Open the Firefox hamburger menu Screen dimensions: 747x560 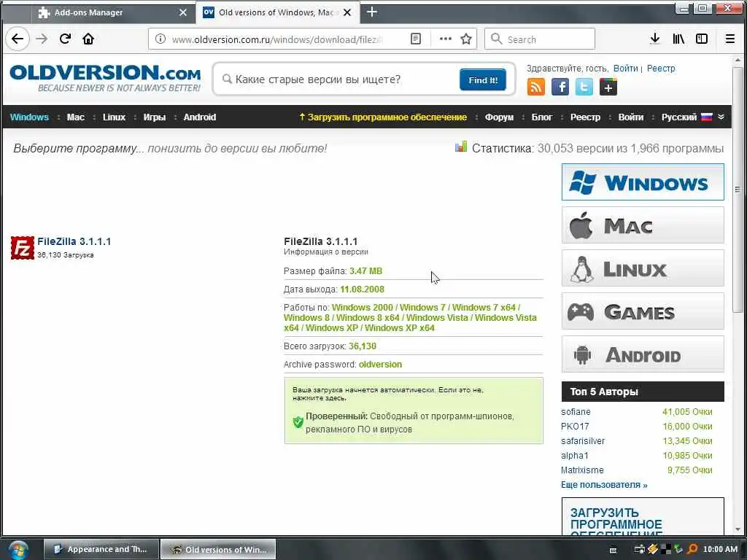(729, 39)
